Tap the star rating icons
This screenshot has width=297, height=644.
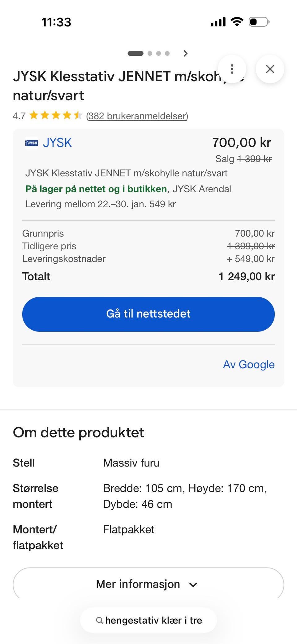coord(56,116)
